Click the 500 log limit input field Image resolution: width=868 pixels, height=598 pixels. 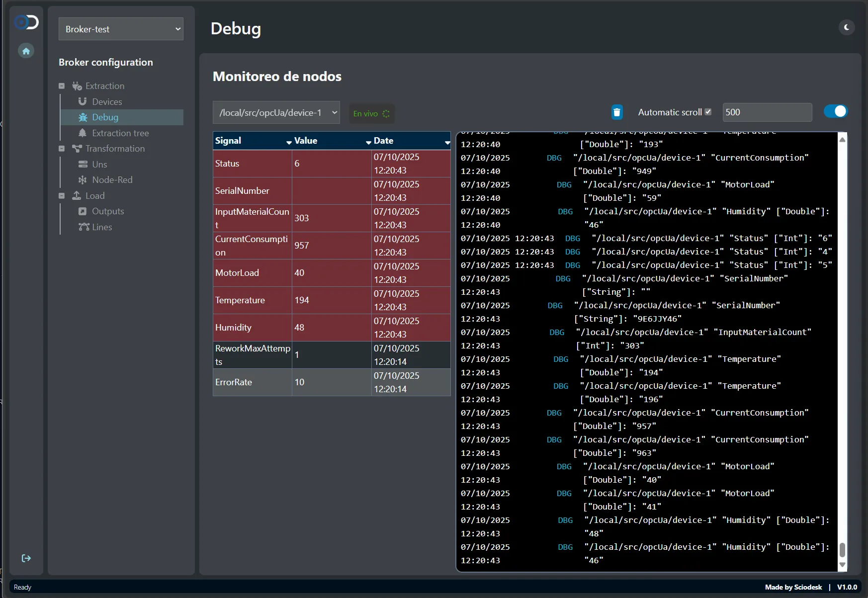(x=767, y=112)
